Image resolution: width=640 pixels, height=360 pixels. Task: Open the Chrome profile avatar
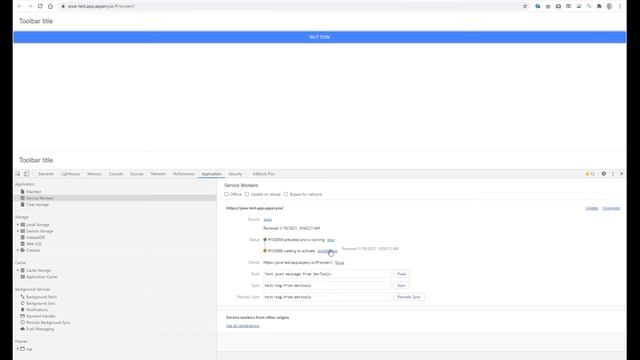pos(609,6)
